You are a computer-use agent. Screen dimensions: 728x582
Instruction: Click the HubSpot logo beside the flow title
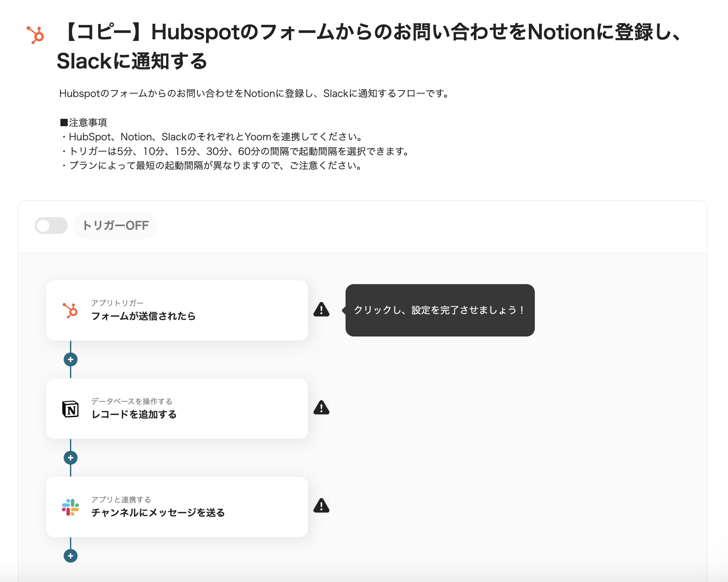[x=35, y=35]
